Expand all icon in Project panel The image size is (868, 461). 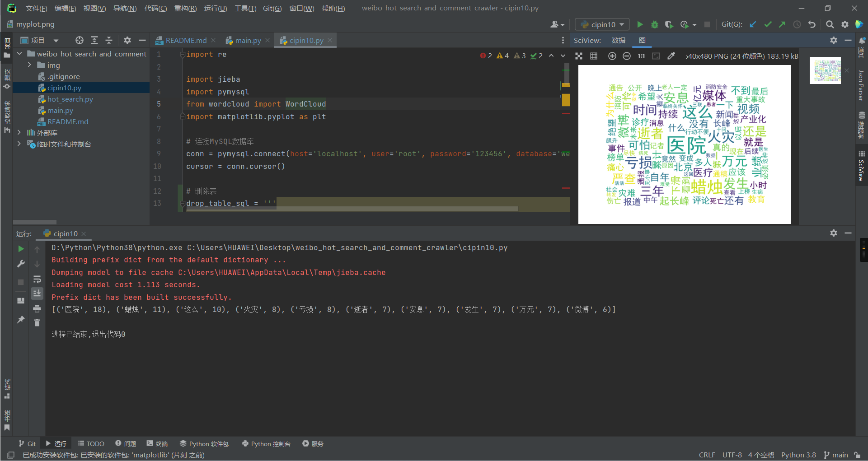coord(94,40)
